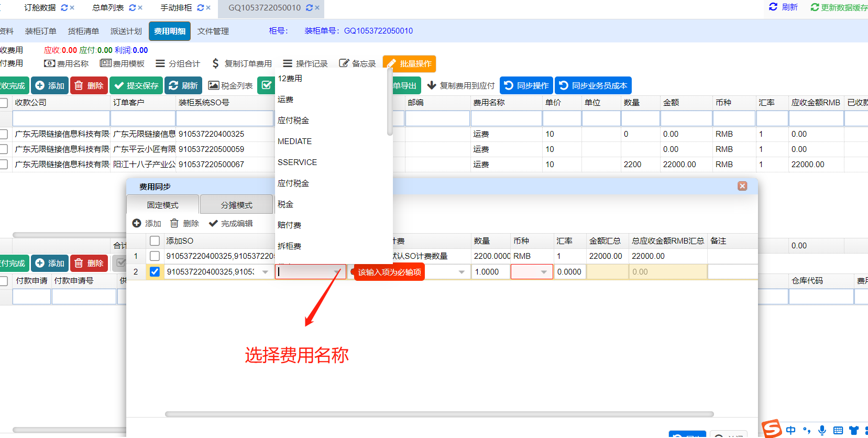This screenshot has width=868, height=438.
Task: Click the 提交保存 button
Action: coord(136,85)
